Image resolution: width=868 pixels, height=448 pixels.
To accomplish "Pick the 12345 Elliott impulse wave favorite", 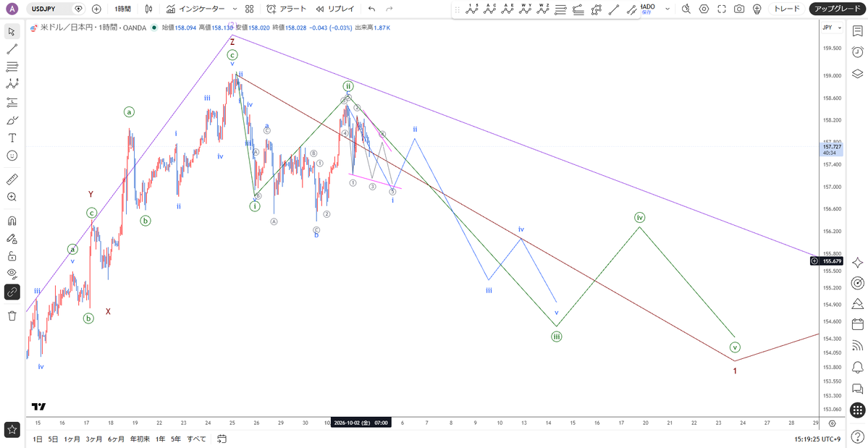I will pos(471,9).
